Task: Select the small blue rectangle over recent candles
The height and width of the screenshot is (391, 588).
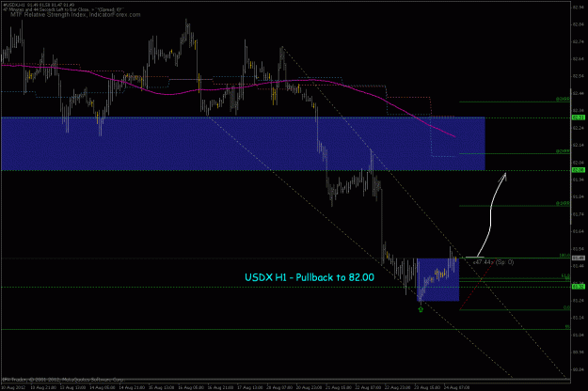Action: 438,279
